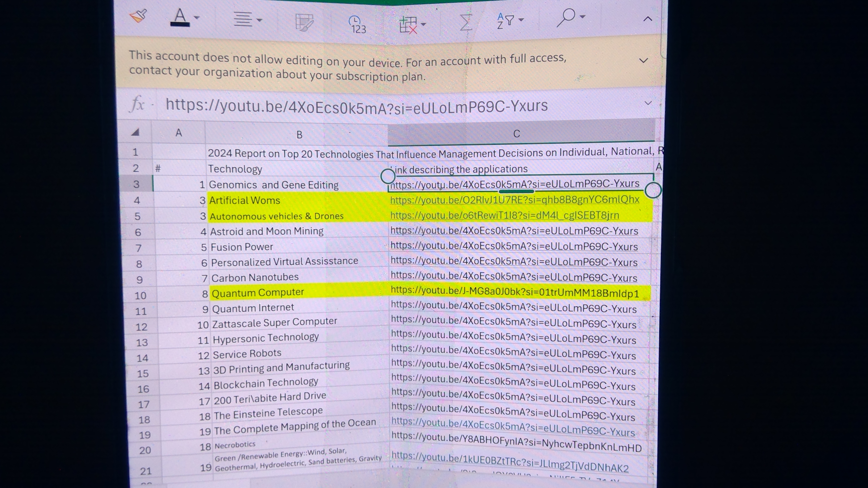The width and height of the screenshot is (868, 488).
Task: Select row 10 header
Action: click(140, 296)
